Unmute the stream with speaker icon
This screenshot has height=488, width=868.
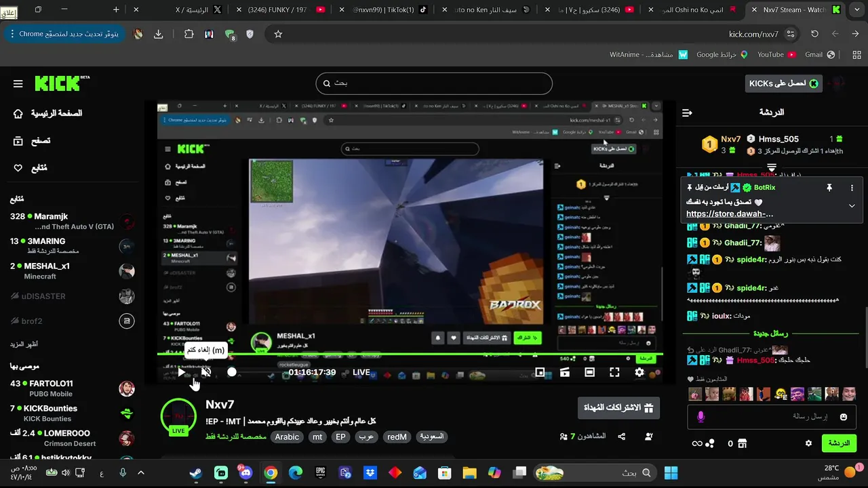pyautogui.click(x=206, y=372)
